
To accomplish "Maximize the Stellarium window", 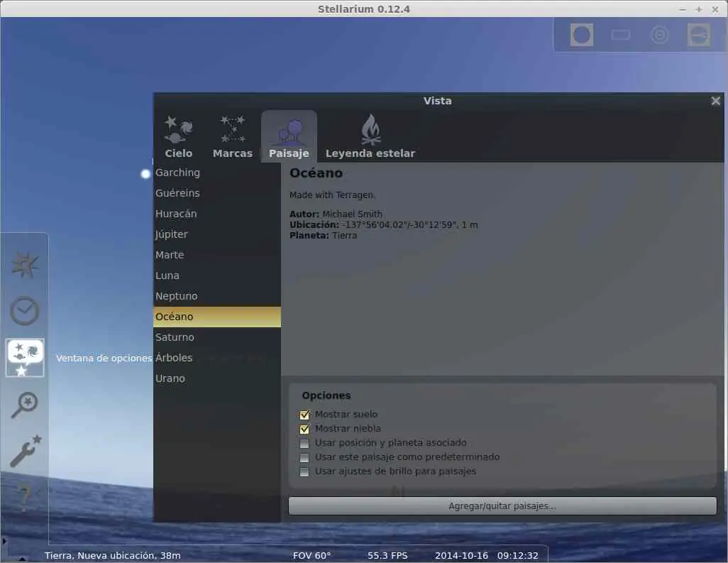I will click(x=699, y=9).
